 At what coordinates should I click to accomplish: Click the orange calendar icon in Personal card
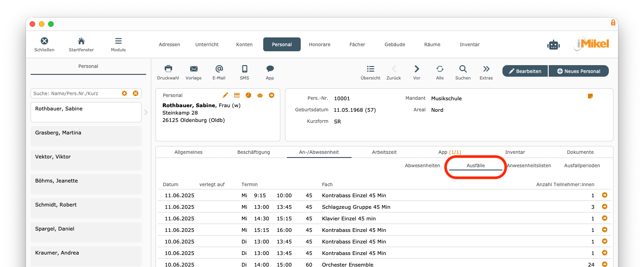237,95
